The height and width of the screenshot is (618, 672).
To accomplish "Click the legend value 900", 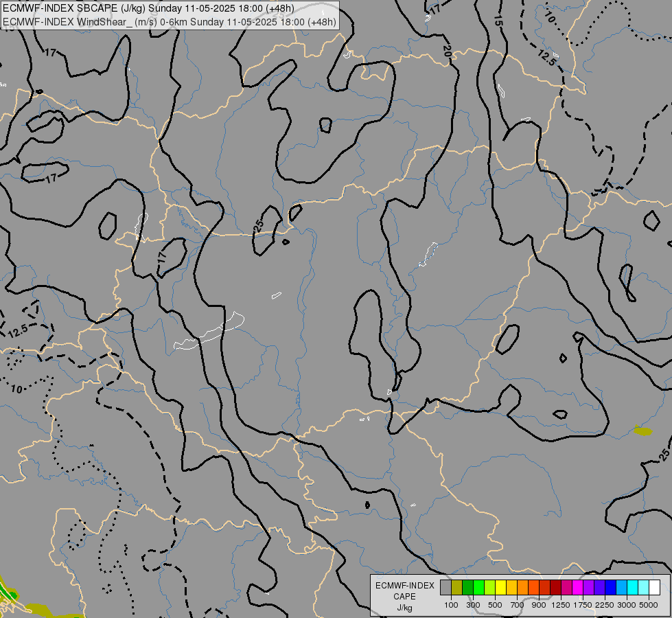I will click(539, 605).
